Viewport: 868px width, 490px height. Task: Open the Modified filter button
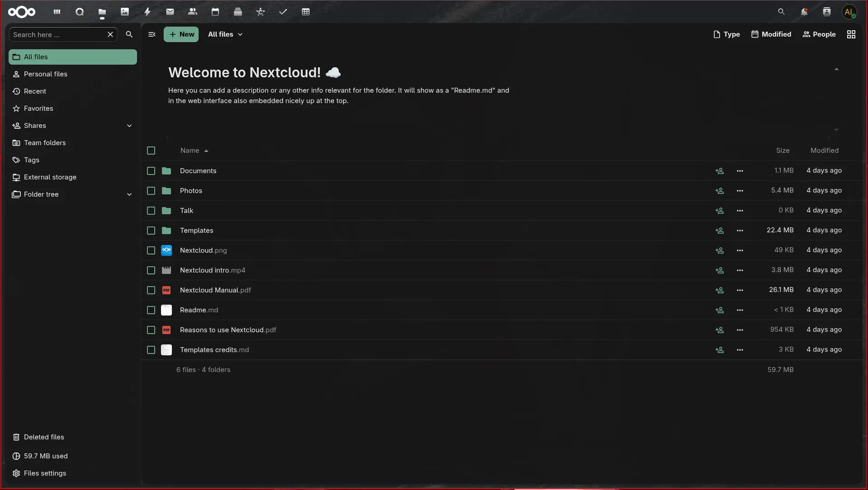coord(771,34)
